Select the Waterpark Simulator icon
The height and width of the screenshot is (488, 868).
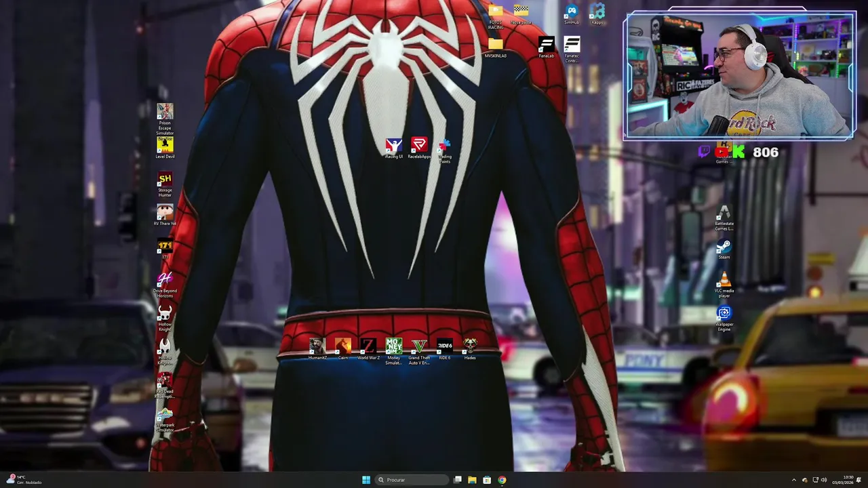165,418
